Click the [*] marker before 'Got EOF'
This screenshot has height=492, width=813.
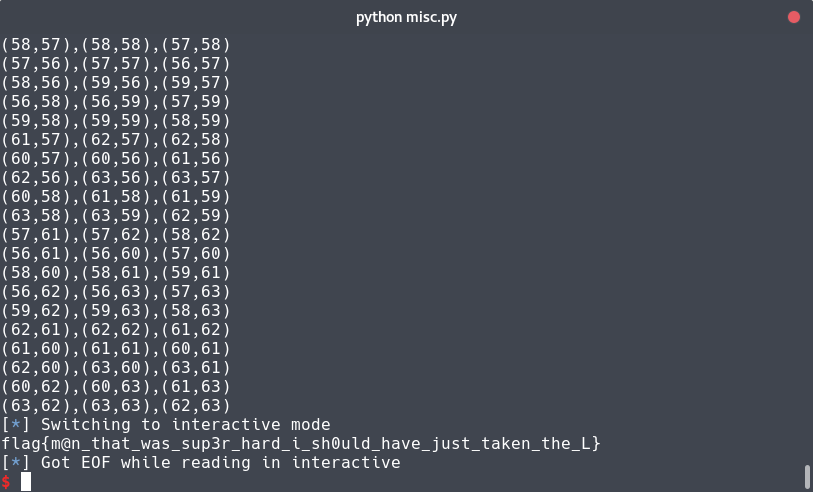pos(16,462)
